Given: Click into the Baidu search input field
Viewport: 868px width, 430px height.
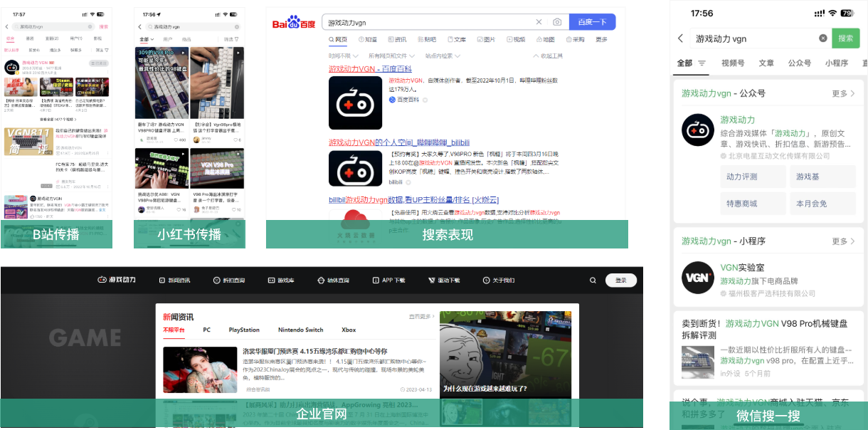Looking at the screenshot, I should point(427,22).
